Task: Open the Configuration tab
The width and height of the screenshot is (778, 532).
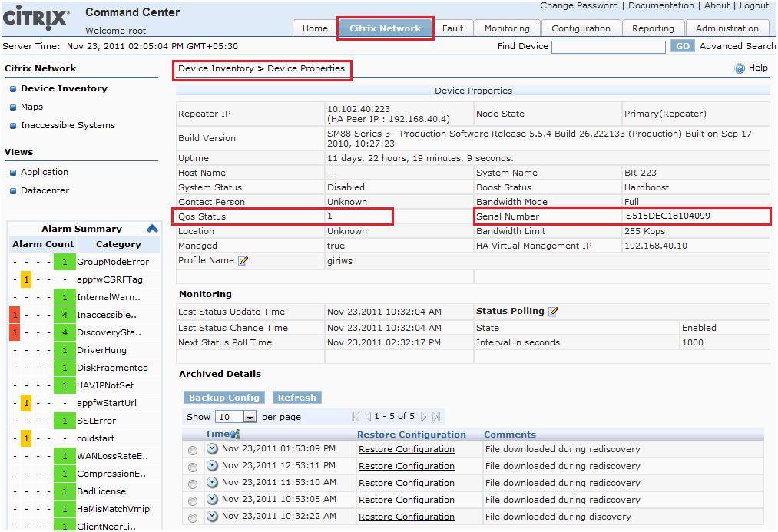Action: (x=581, y=28)
